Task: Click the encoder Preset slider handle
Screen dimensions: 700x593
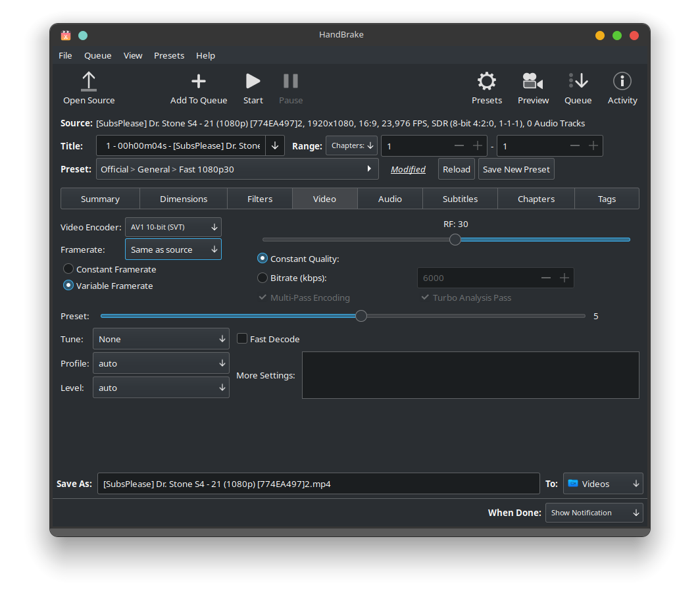Action: pos(361,316)
